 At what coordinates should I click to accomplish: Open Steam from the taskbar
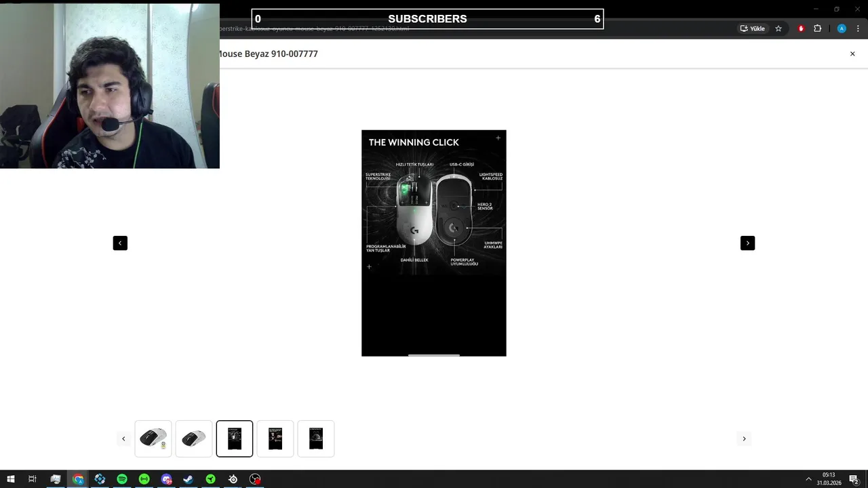pos(189,479)
